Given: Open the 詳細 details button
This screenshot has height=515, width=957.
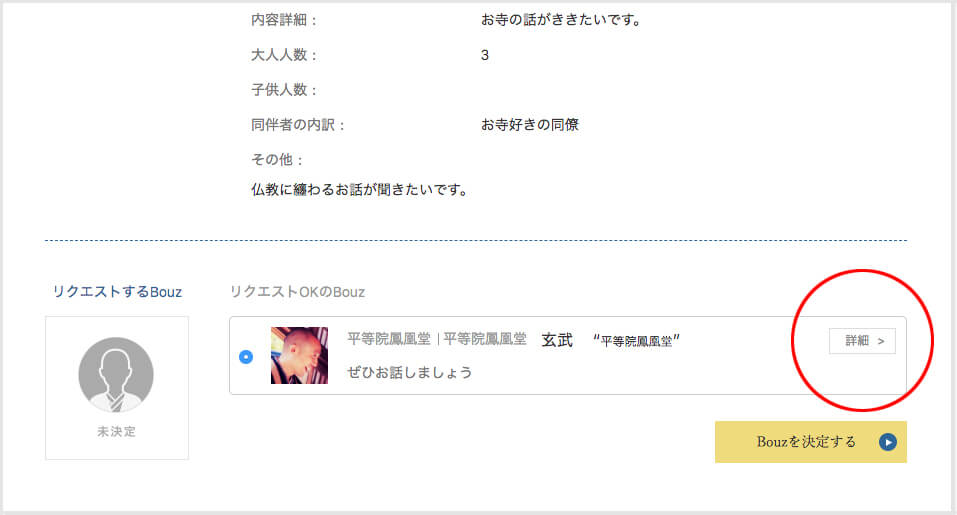Looking at the screenshot, I should coord(862,341).
